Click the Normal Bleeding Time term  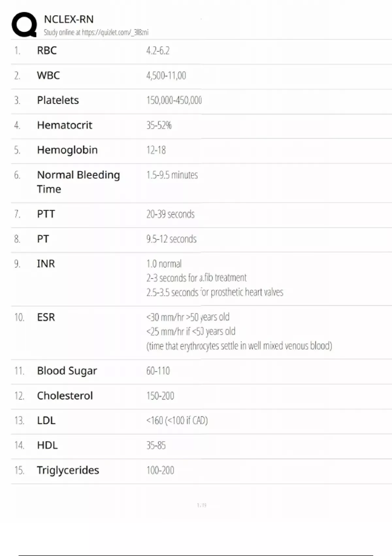coord(78,182)
